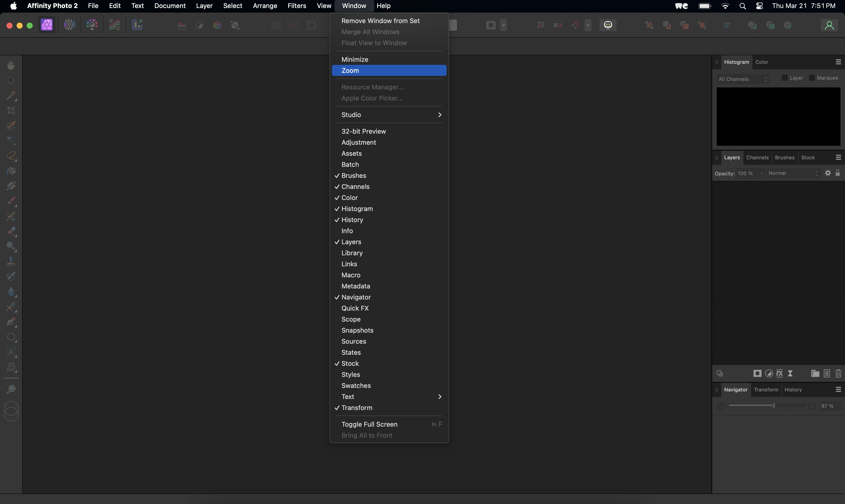The height and width of the screenshot is (504, 845).
Task: Open the Assistant robot options
Action: 608,25
